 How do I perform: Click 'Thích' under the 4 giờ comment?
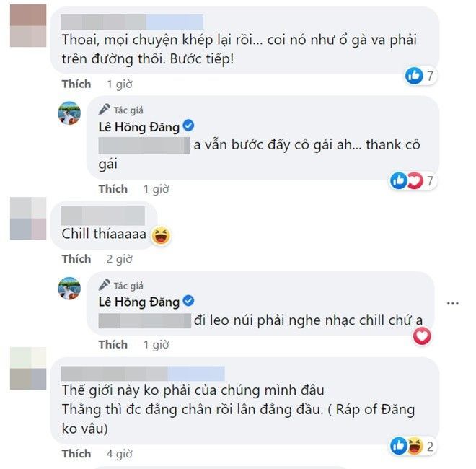(x=76, y=454)
